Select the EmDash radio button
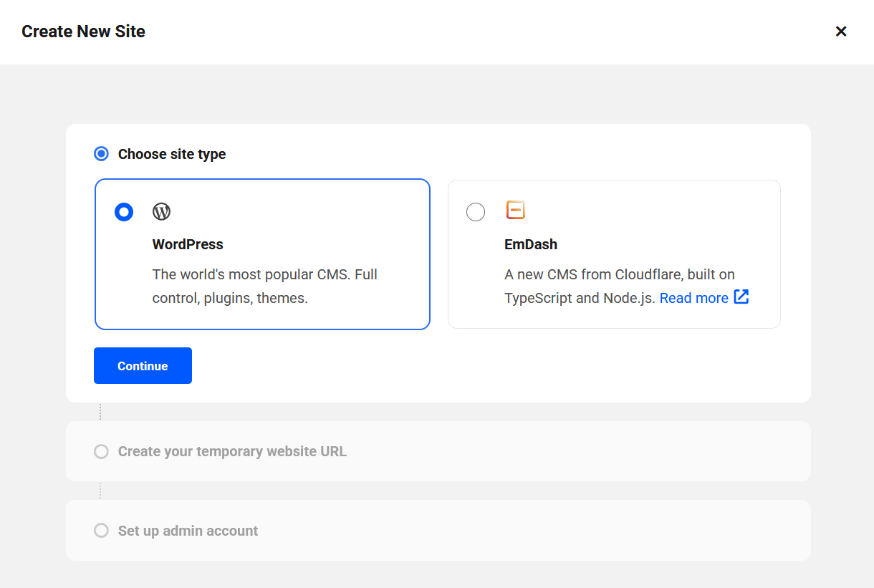 pos(476,212)
